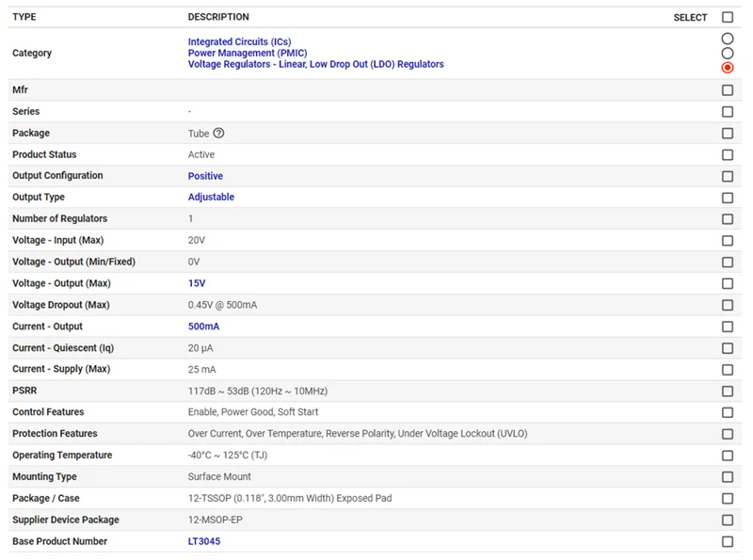The width and height of the screenshot is (753, 560).
Task: Click the -40°C ~ 125°C (TJ) value
Action: click(228, 456)
